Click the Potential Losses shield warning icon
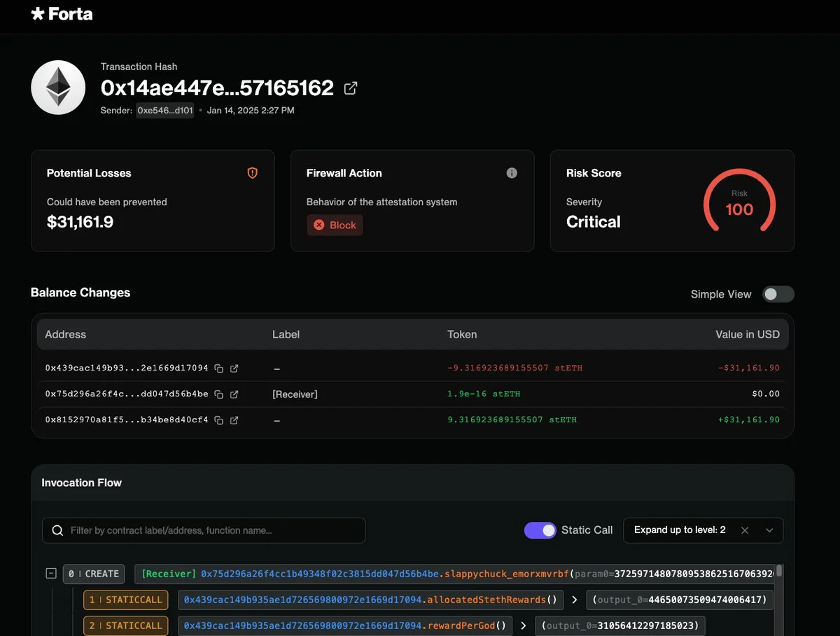Screen dimensions: 840x636 [253, 173]
